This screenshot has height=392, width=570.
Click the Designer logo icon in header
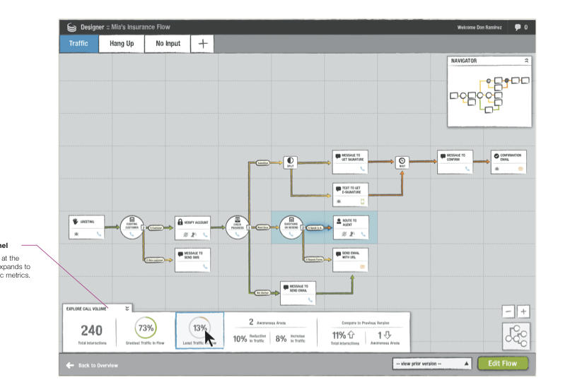[71, 28]
